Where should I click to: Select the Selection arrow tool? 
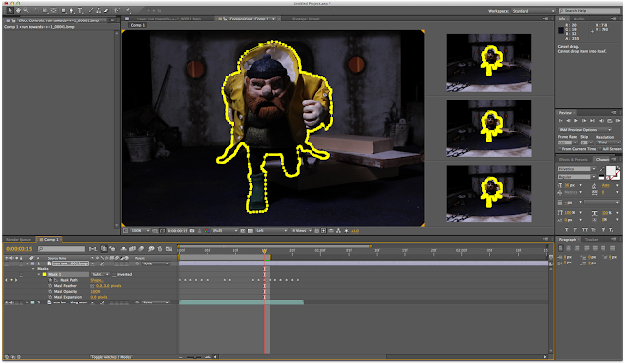(x=10, y=11)
